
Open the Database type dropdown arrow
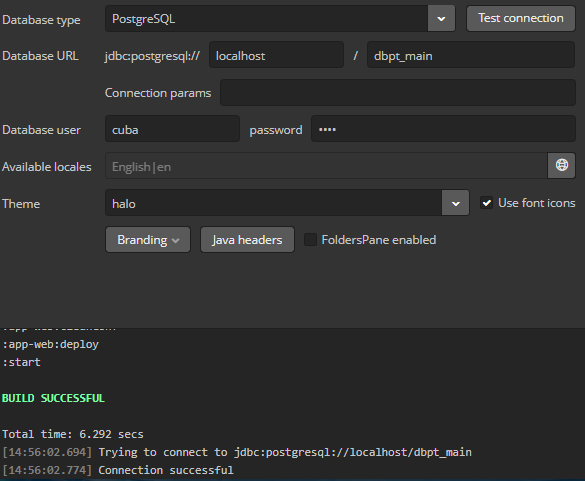coord(441,19)
